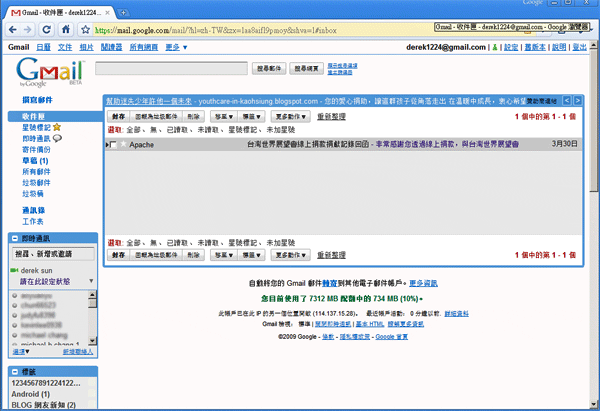Image resolution: width=600 pixels, height=411 pixels.
Task: Open the 垃圾郵件 spam folder
Action: (x=36, y=183)
